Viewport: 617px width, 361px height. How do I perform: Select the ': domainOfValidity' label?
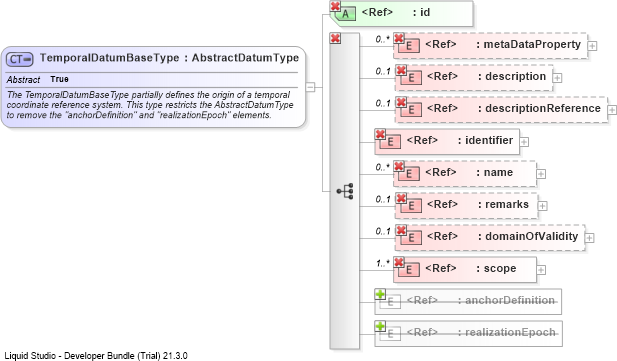(528, 236)
